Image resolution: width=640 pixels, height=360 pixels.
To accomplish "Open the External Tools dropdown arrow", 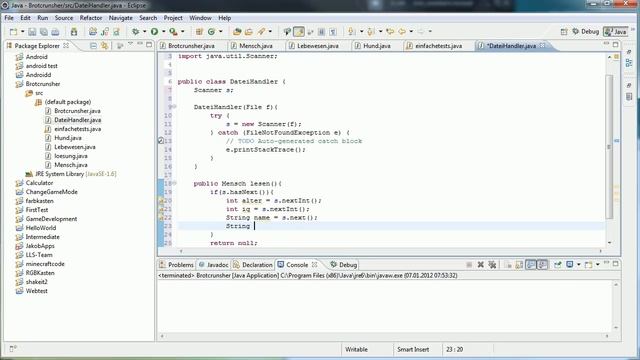I will coord(182,31).
